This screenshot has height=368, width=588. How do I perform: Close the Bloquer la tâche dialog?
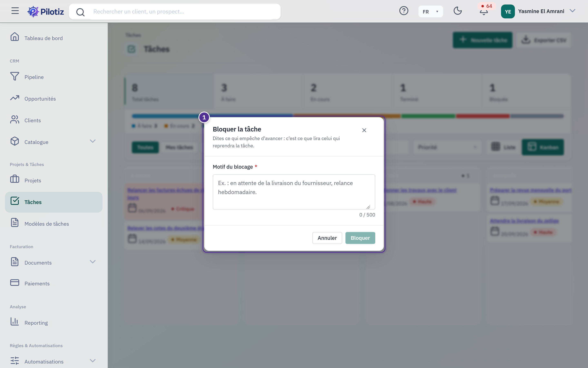[x=364, y=130]
